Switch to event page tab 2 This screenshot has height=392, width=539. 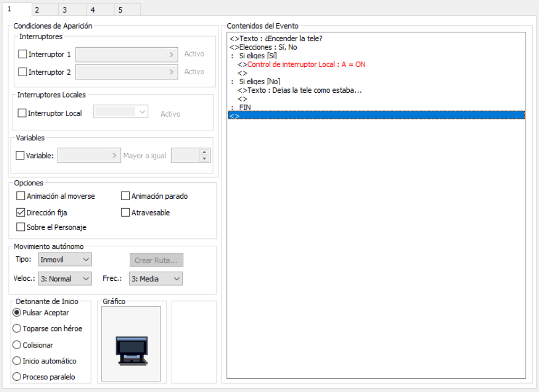click(x=37, y=10)
